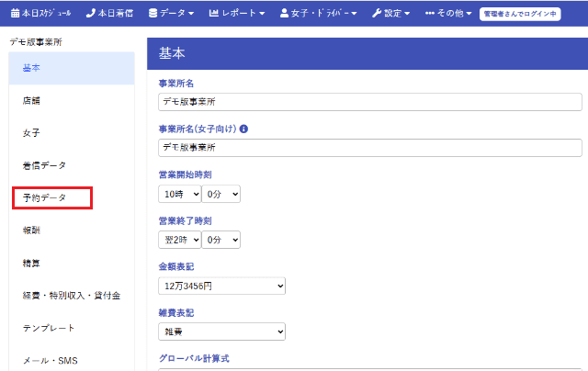Image resolution: width=588 pixels, height=371 pixels.
Task: Click the chart icon beside レポート
Action: coord(214,14)
